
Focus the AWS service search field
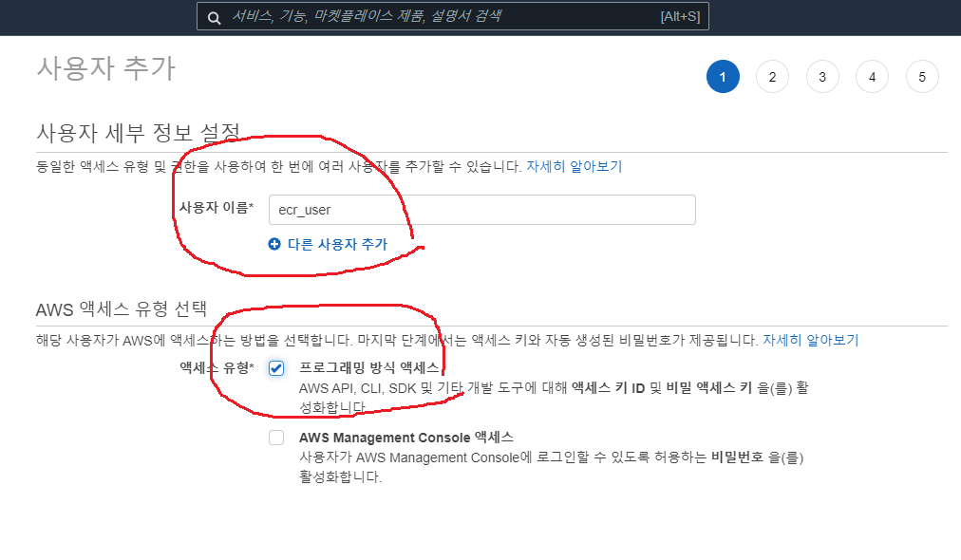(x=427, y=16)
